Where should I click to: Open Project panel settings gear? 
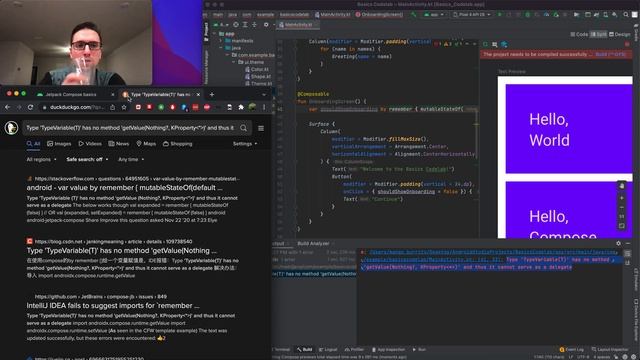point(266,25)
